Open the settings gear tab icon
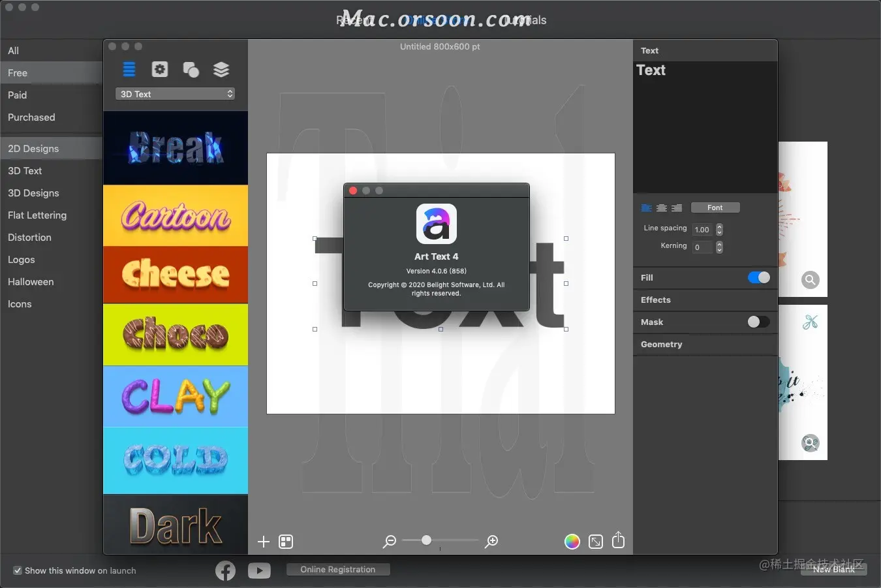 tap(160, 69)
